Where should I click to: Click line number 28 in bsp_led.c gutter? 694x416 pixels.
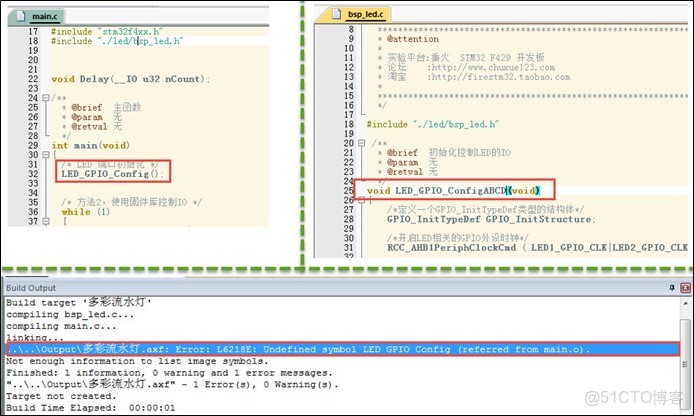[349, 219]
